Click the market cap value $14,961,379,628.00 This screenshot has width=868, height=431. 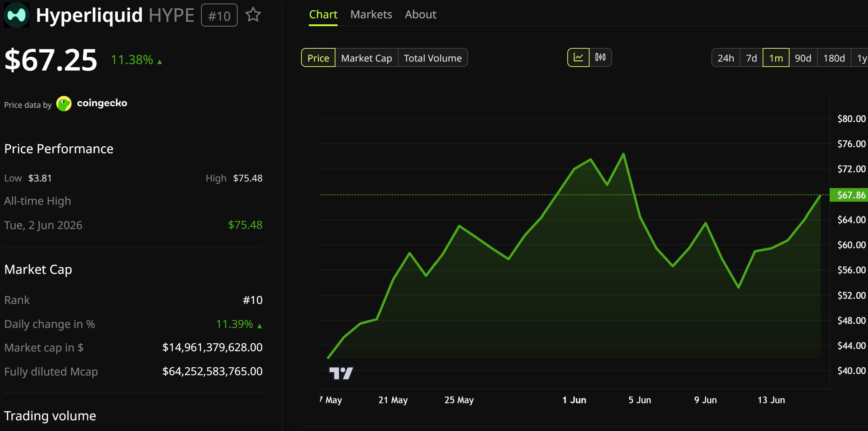(212, 347)
